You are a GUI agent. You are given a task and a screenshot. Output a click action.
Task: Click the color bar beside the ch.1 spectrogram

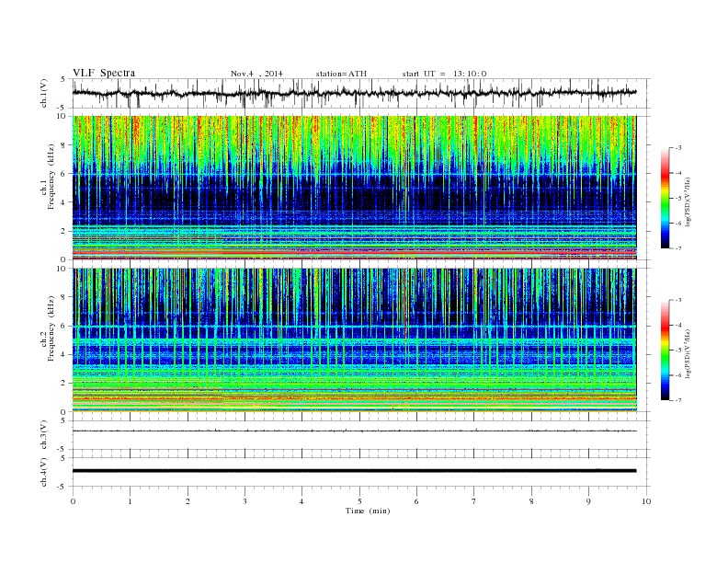click(665, 198)
